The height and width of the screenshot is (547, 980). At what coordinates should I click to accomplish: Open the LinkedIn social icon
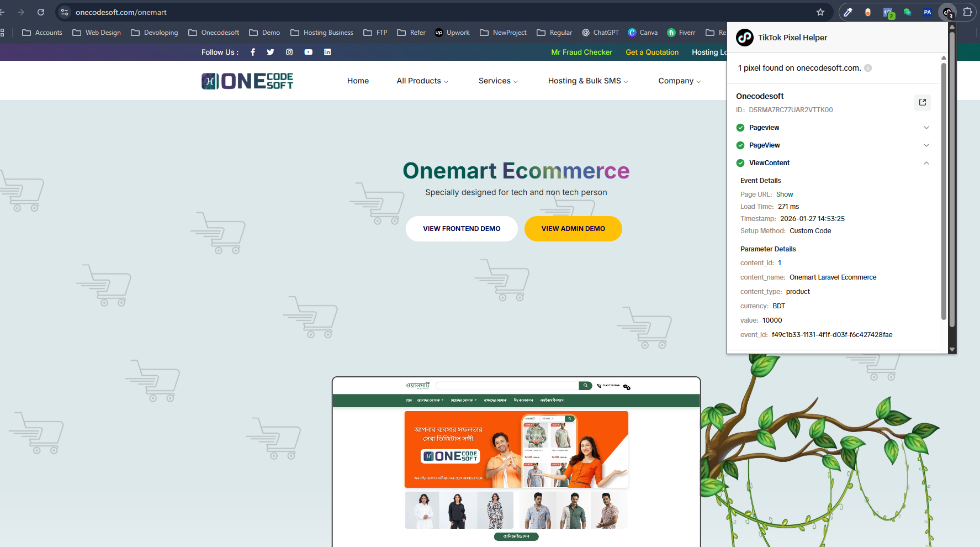point(327,52)
